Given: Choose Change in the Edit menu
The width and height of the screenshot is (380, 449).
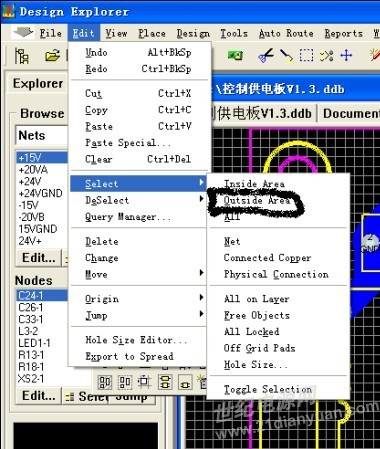Looking at the screenshot, I should tap(138, 258).
